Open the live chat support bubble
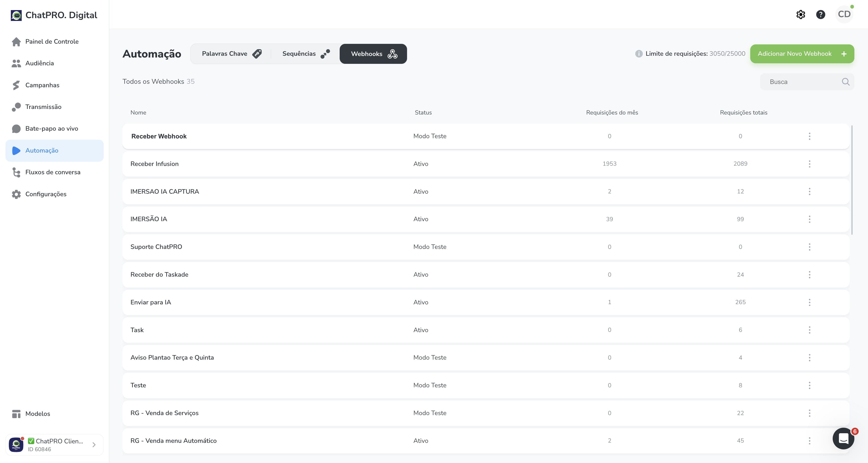Image resolution: width=868 pixels, height=463 pixels. [x=843, y=438]
